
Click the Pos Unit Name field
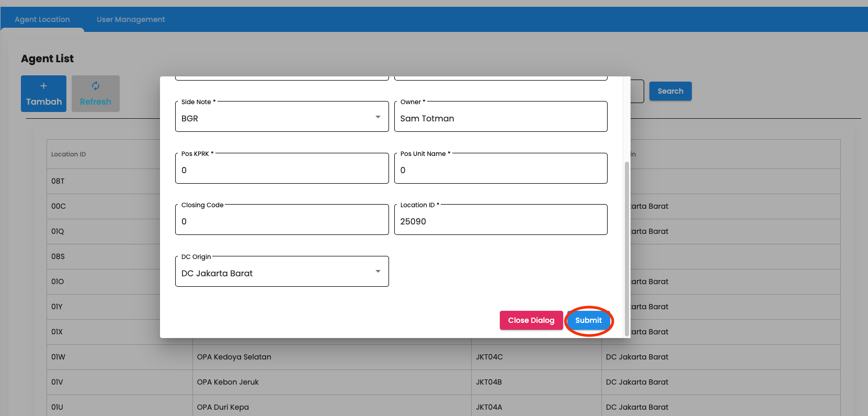(500, 170)
